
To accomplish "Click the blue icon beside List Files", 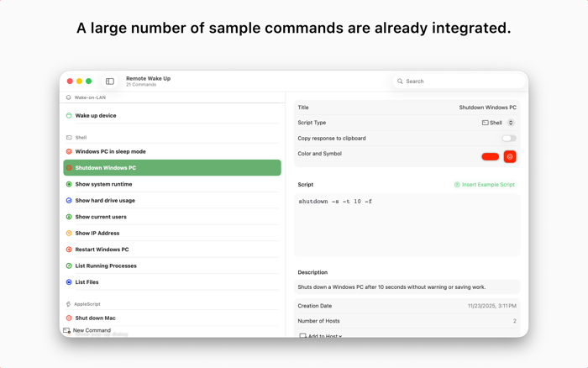I will tap(69, 282).
